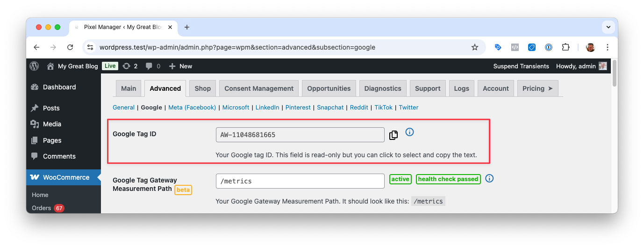Open WooCommerce in the sidebar
This screenshot has height=248, width=644.
coord(63,177)
